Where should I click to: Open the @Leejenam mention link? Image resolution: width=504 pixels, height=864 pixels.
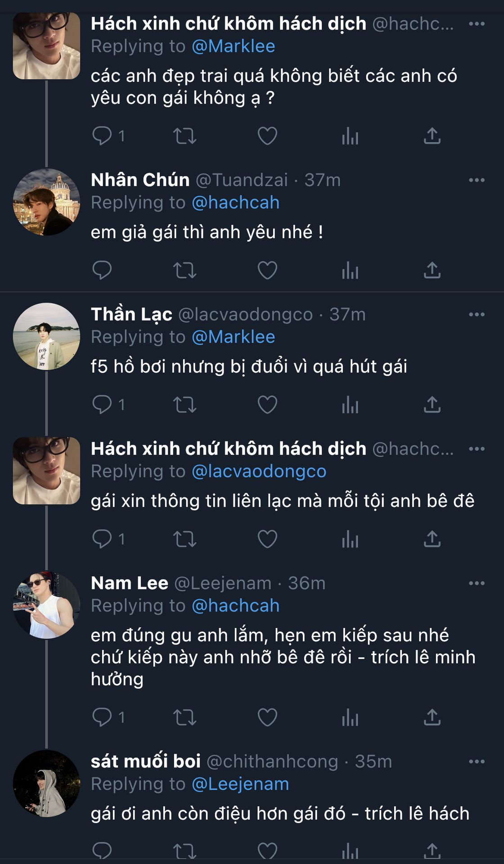coord(240,784)
